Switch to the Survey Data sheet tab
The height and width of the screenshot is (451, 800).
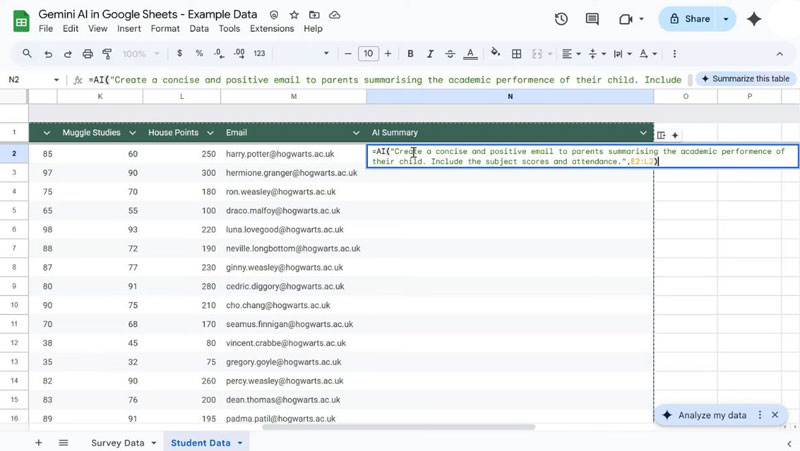point(117,443)
